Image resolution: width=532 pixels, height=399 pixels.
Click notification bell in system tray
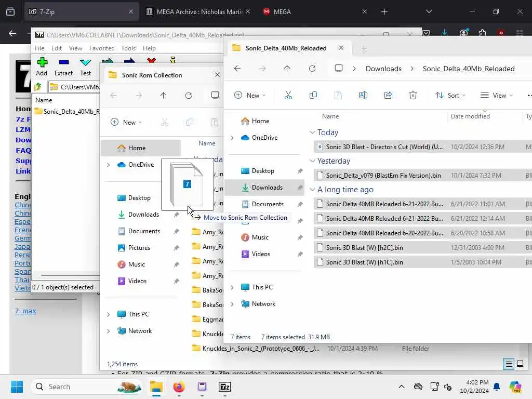tap(497, 387)
